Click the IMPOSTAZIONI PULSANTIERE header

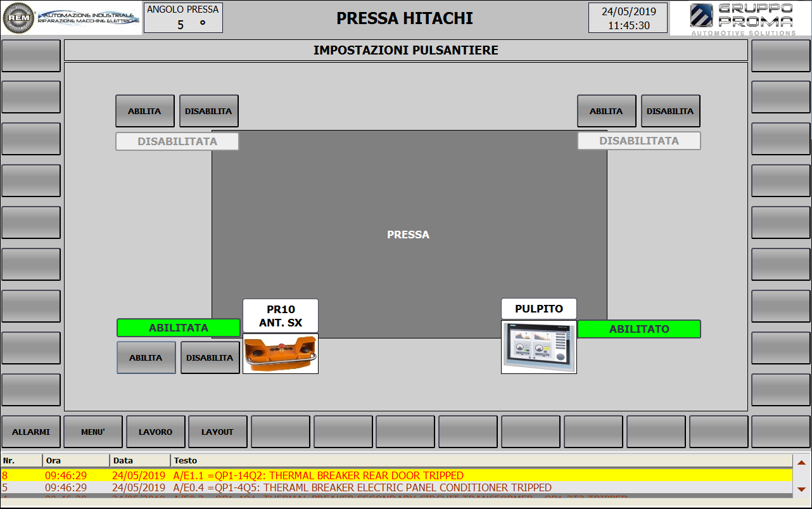click(406, 50)
